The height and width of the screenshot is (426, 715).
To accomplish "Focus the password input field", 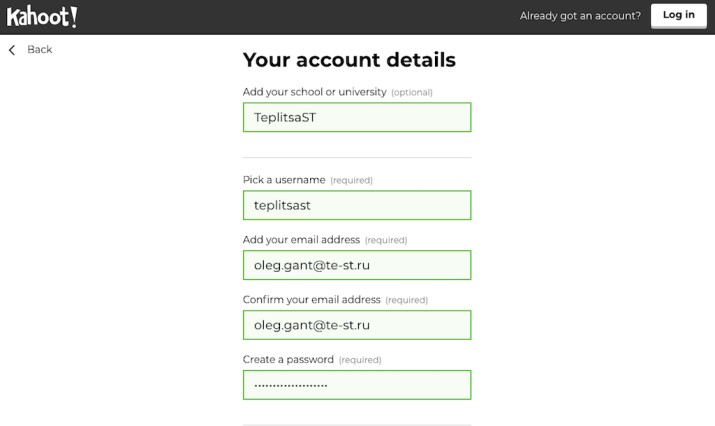I will click(356, 385).
